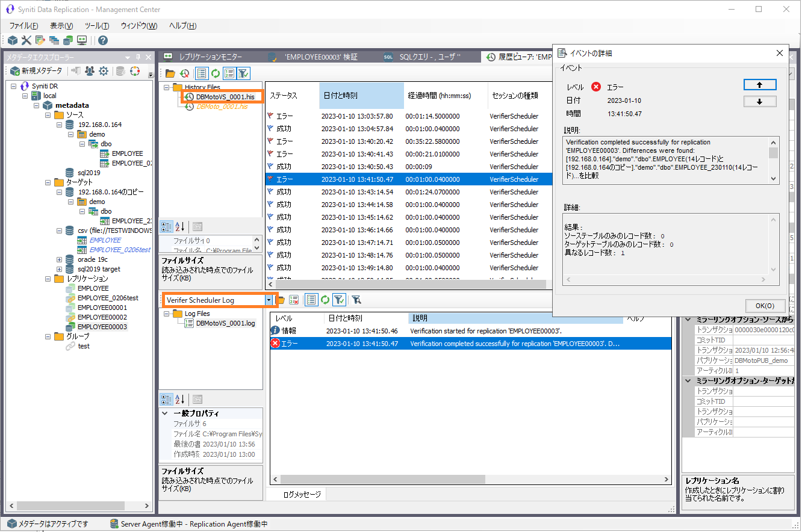802x532 pixels.
Task: Toggle categorized view under History Files tree
Action: tap(167, 227)
